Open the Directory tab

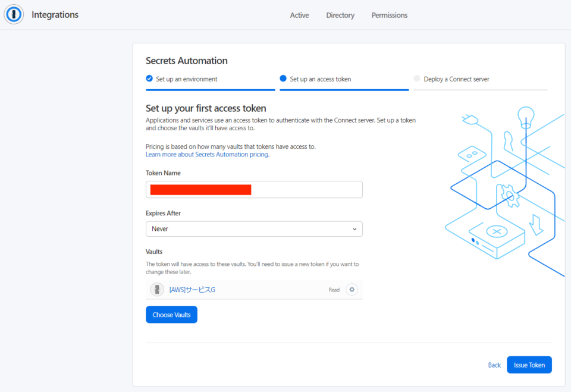340,15
